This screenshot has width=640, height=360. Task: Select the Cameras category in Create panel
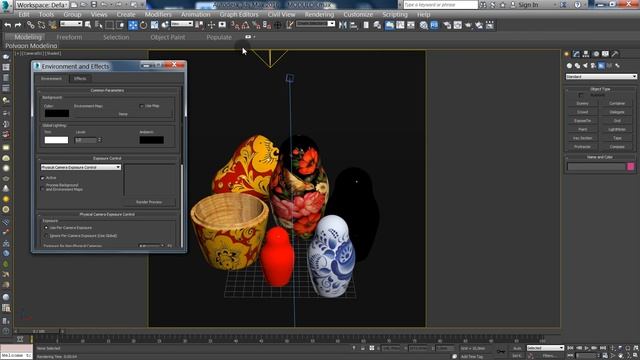point(593,65)
